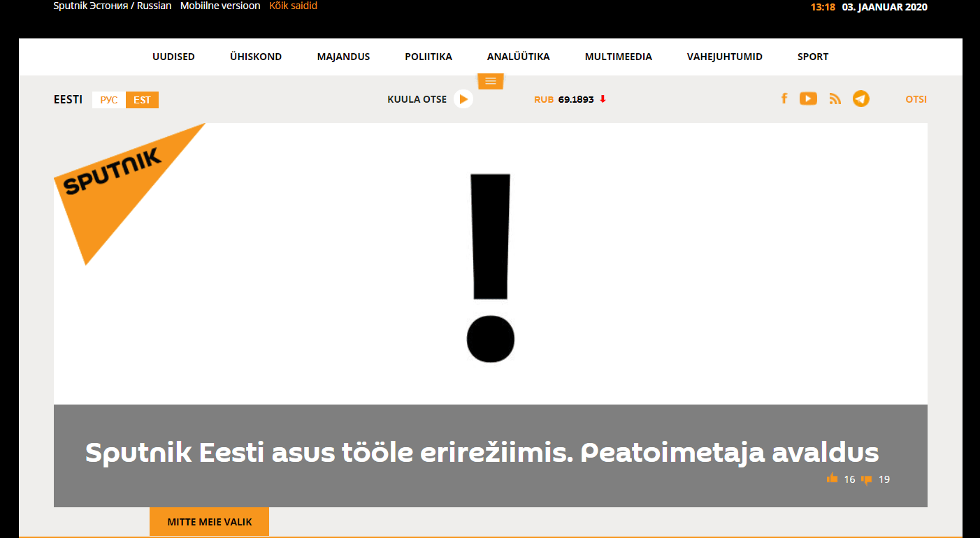Click the red RUB falling-rate arrow
This screenshot has height=538, width=980.
pyautogui.click(x=602, y=99)
